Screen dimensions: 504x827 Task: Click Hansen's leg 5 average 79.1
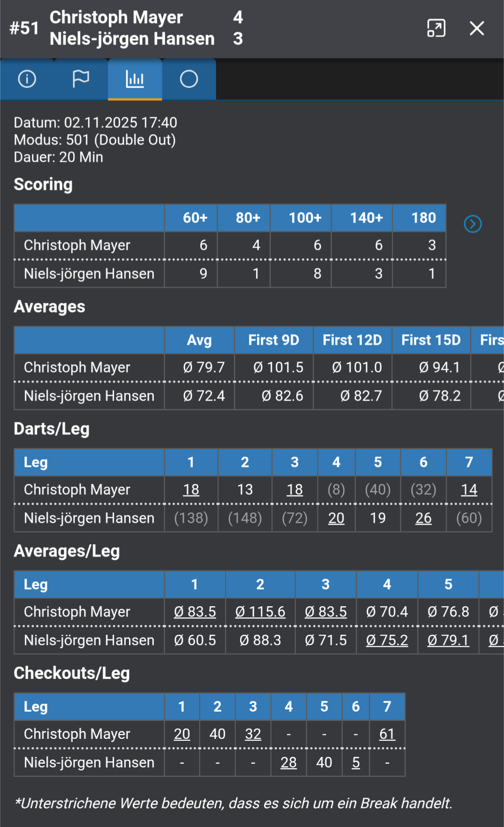pyautogui.click(x=448, y=640)
